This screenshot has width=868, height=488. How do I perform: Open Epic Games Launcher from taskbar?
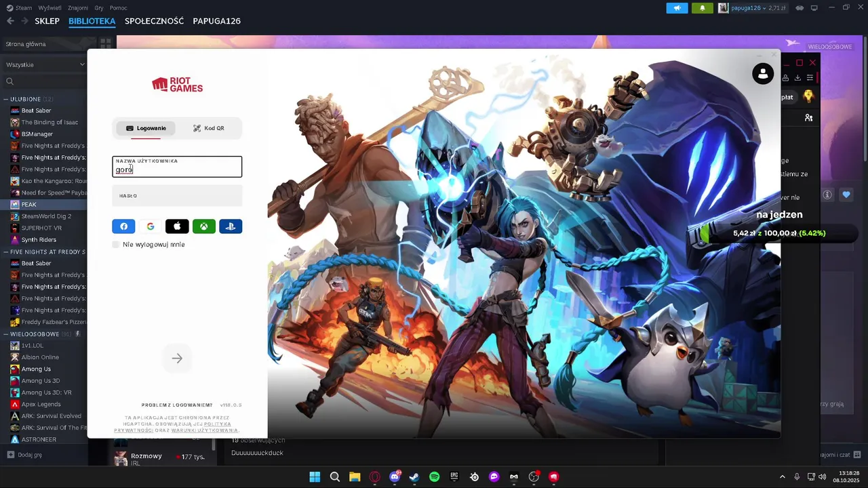(454, 477)
